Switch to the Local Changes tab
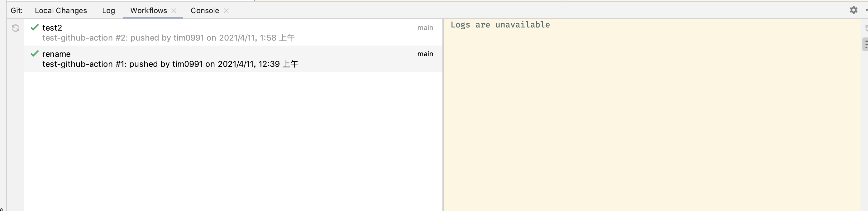Image resolution: width=868 pixels, height=211 pixels. pyautogui.click(x=61, y=11)
